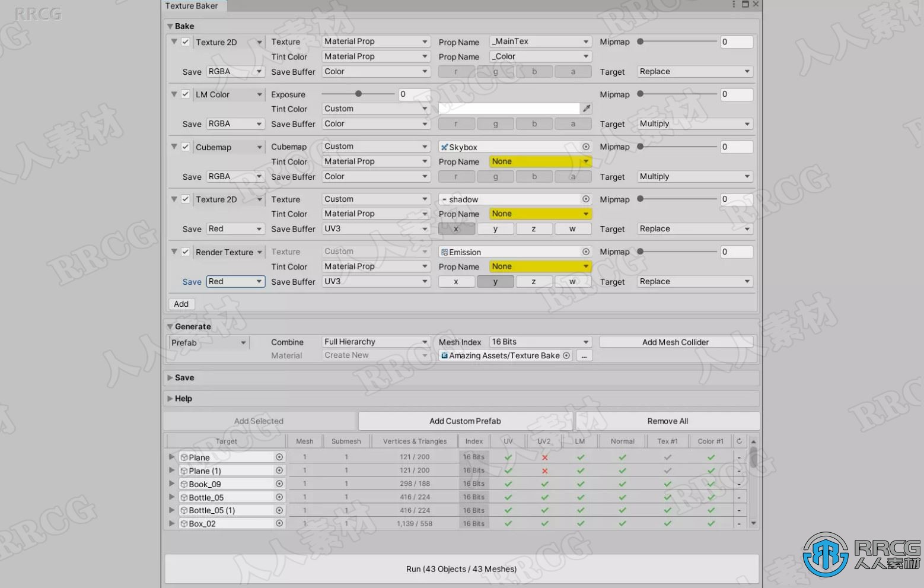The width and height of the screenshot is (924, 588).
Task: Click the Add bake pass button
Action: [x=181, y=304]
